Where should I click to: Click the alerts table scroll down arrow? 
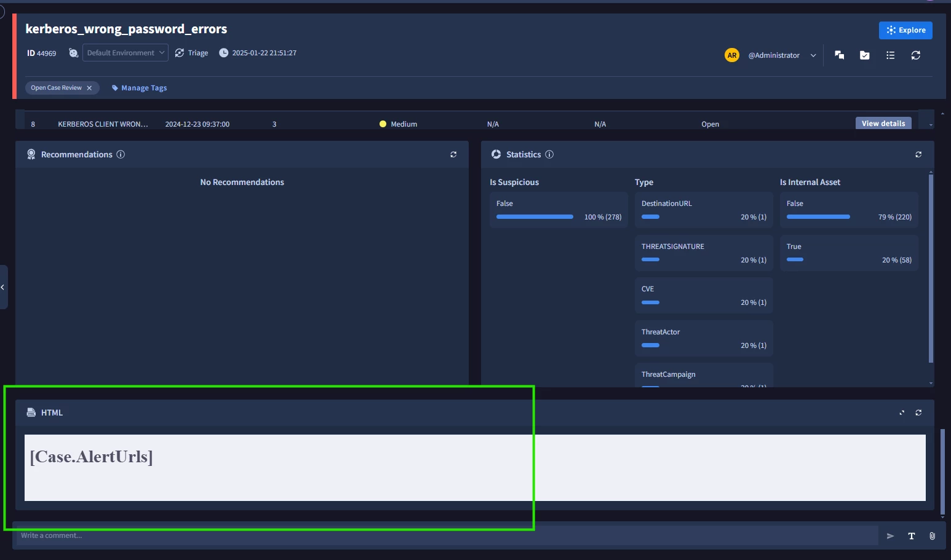931,125
